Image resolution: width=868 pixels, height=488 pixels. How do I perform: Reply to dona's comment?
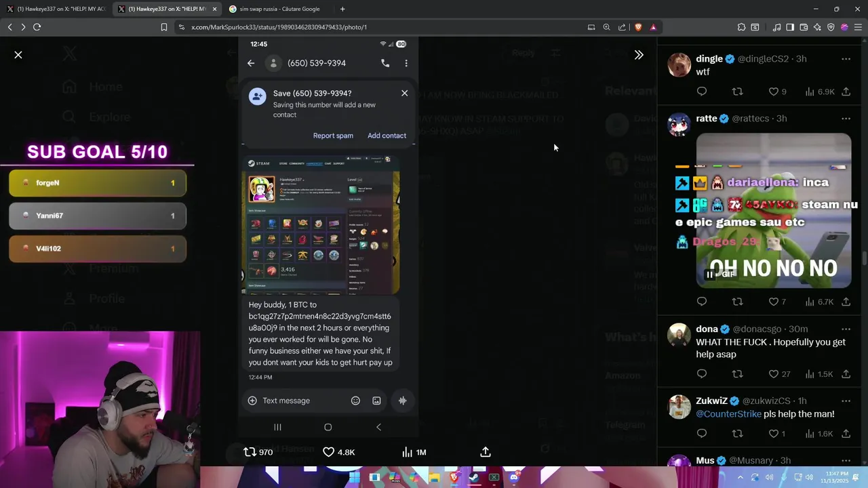click(702, 374)
